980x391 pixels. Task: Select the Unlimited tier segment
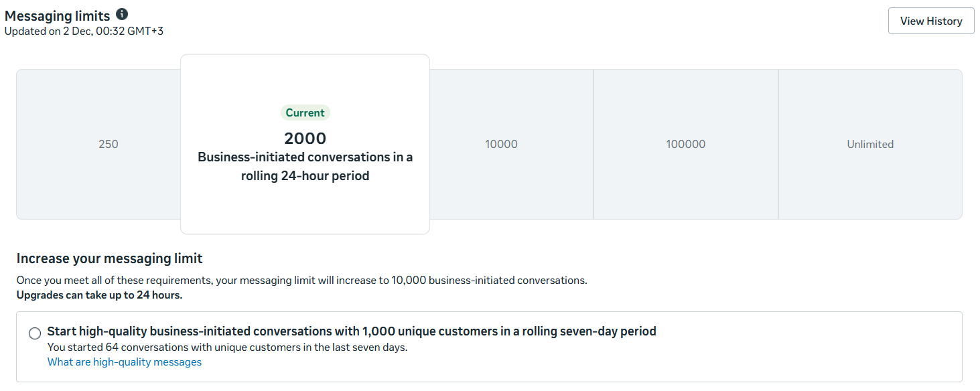click(869, 144)
